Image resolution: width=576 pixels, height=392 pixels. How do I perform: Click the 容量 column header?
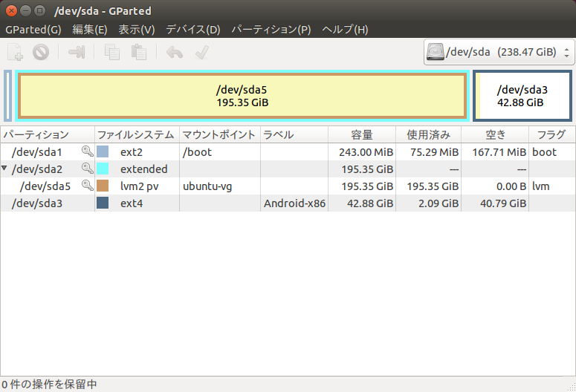[362, 134]
